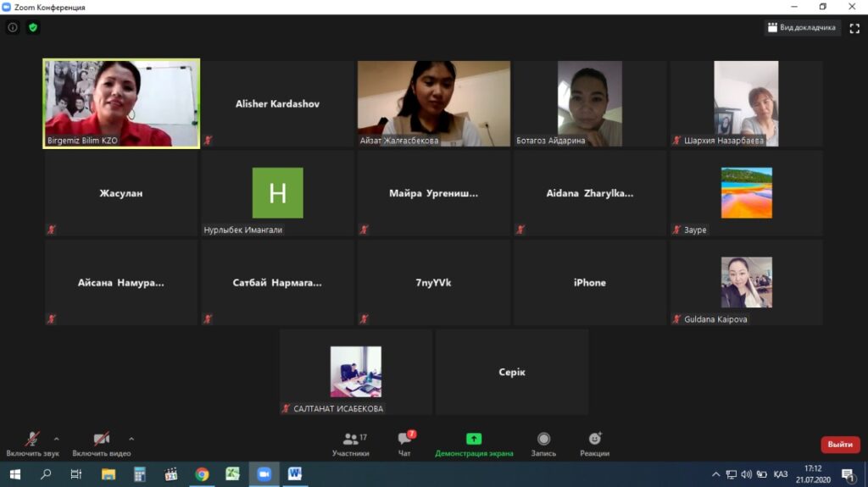Switch keyboard language КАЗ indicator

(x=781, y=474)
